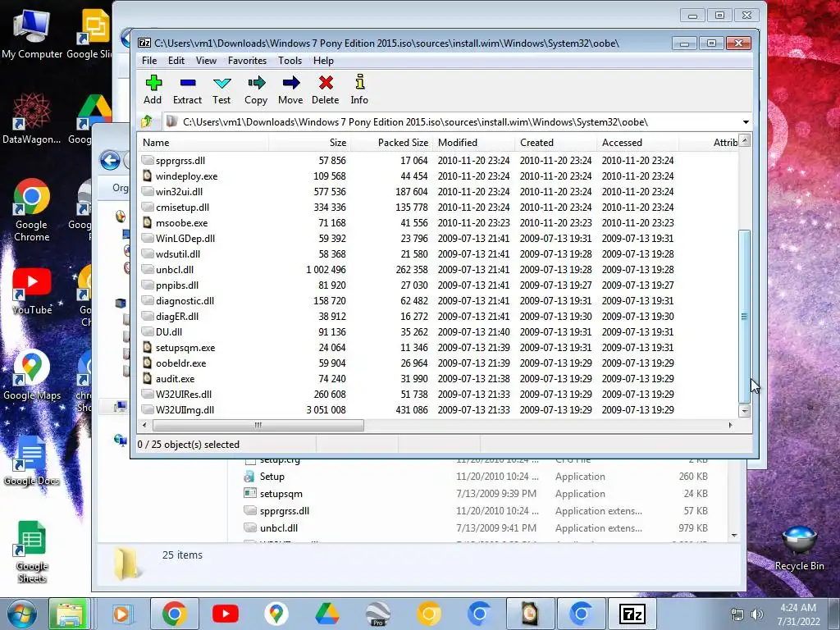The height and width of the screenshot is (630, 840).
Task: Select setupsqm.exe file icon in 7-Zip
Action: [x=148, y=347]
